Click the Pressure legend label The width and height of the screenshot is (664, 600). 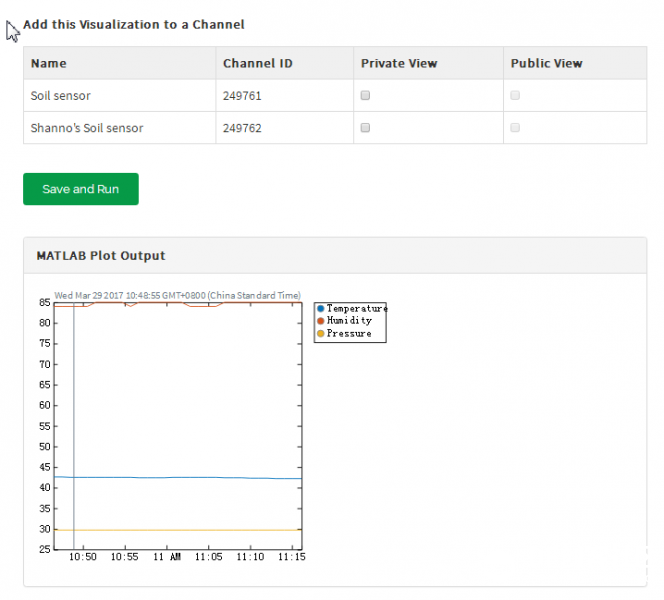click(x=349, y=334)
